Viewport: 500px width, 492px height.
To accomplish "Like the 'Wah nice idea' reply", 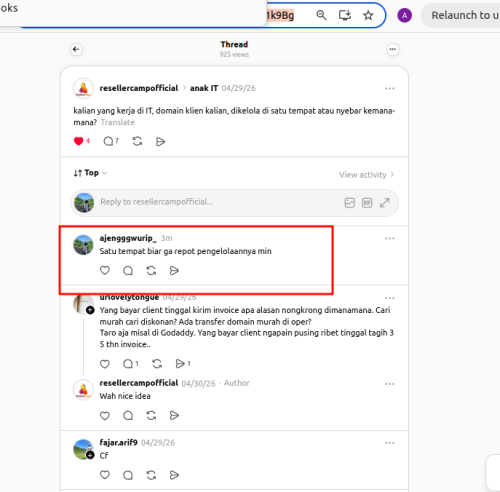I will pyautogui.click(x=105, y=415).
